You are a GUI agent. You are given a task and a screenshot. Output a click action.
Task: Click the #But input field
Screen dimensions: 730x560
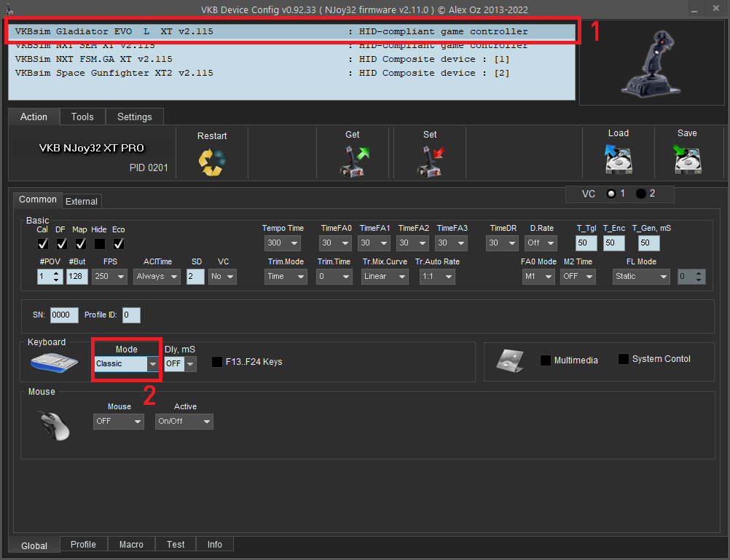click(76, 277)
